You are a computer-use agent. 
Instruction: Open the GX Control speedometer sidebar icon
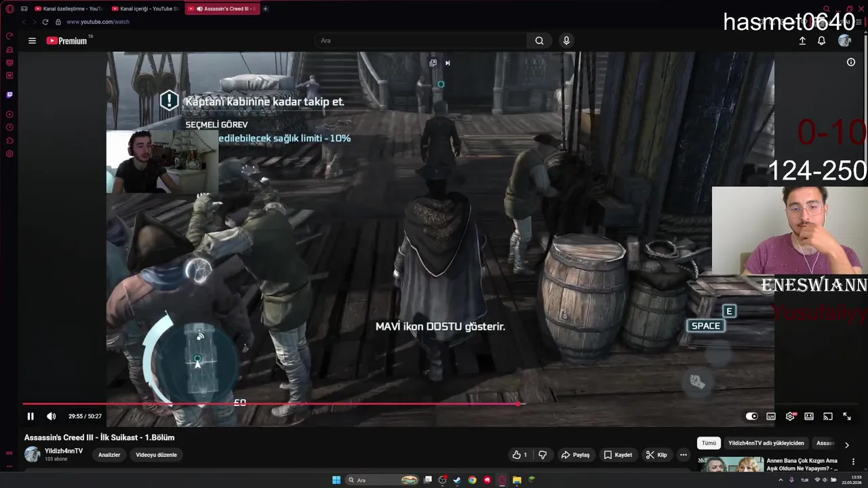9,36
